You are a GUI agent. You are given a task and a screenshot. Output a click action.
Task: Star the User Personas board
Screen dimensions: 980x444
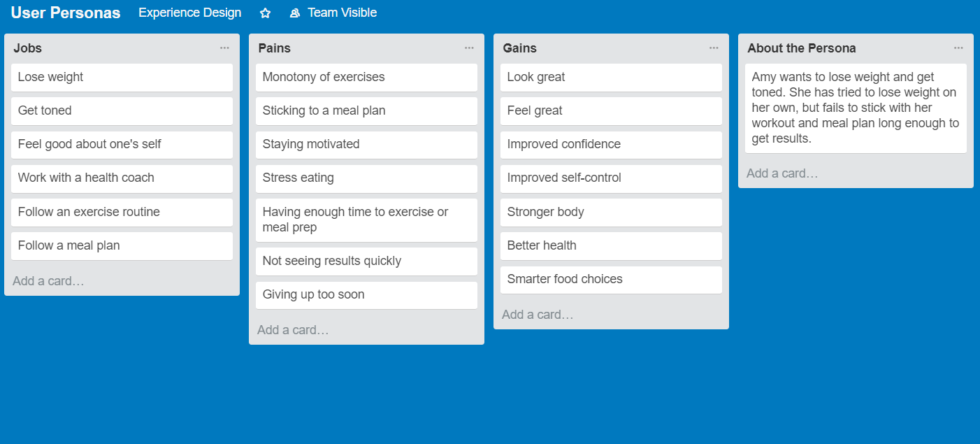point(265,13)
